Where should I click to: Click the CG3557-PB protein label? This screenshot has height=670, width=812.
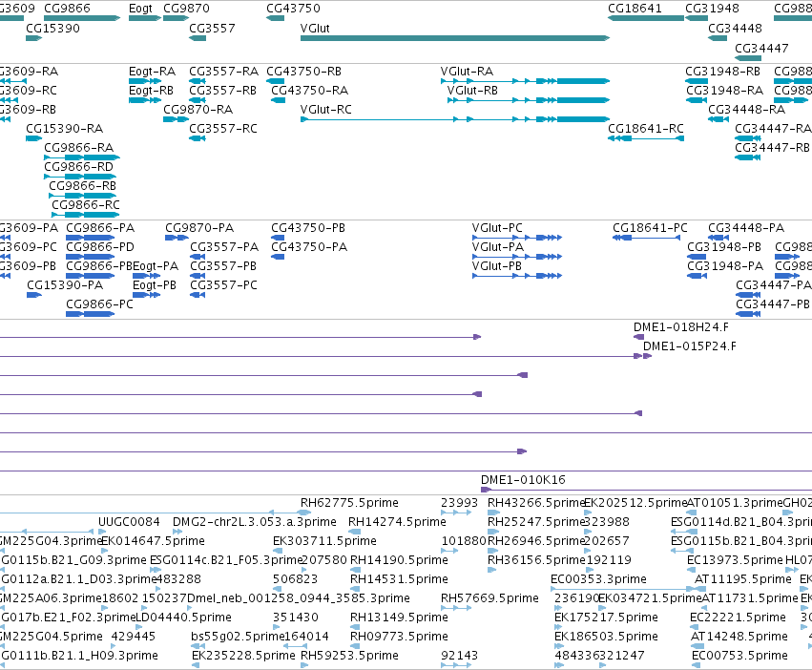click(x=223, y=267)
